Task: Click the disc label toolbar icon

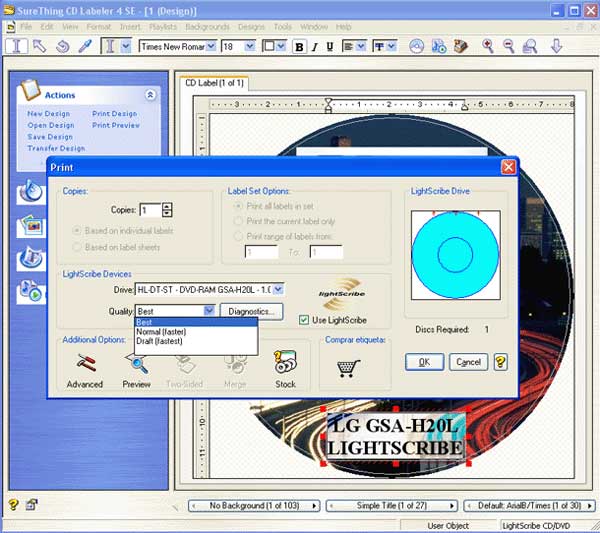Action: 416,46
